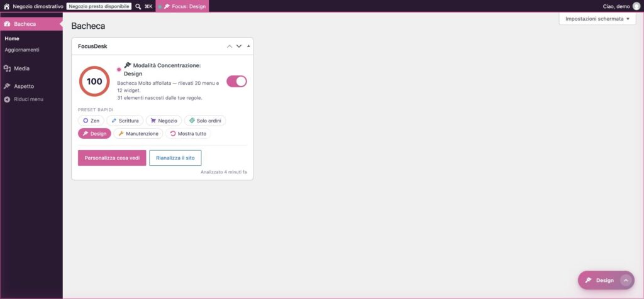Click Analizzato 4 minuti fa text
Viewport: 644px width, 299px height.
(224, 172)
